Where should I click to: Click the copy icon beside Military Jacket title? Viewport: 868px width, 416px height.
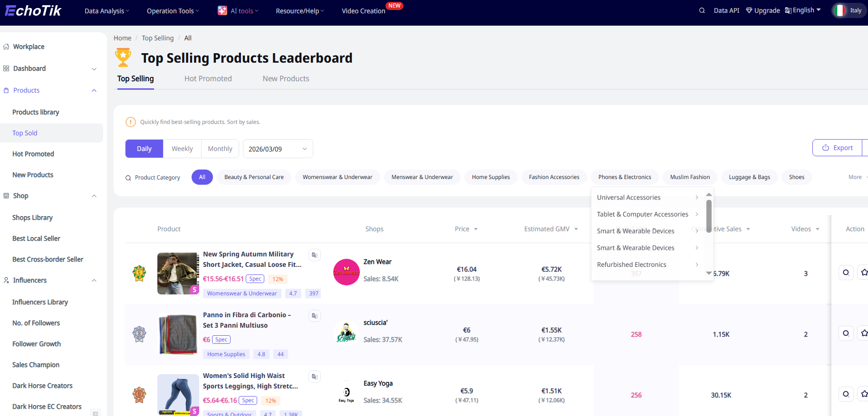click(314, 255)
